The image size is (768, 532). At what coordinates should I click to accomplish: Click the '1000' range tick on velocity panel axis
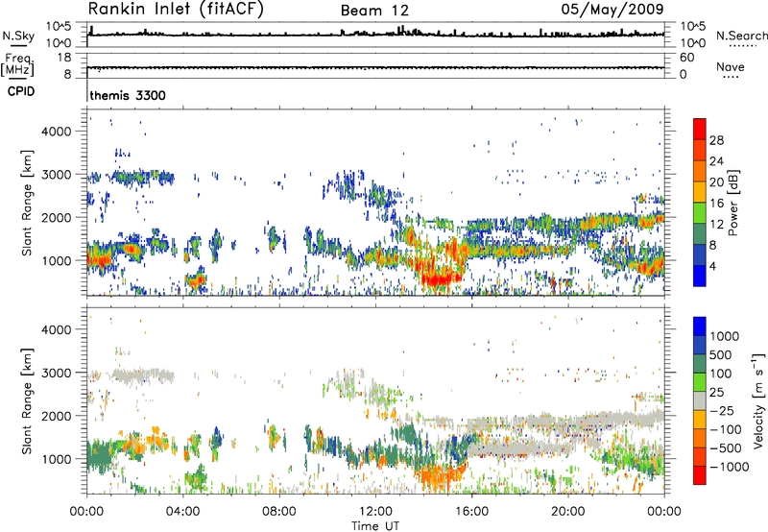[57, 459]
